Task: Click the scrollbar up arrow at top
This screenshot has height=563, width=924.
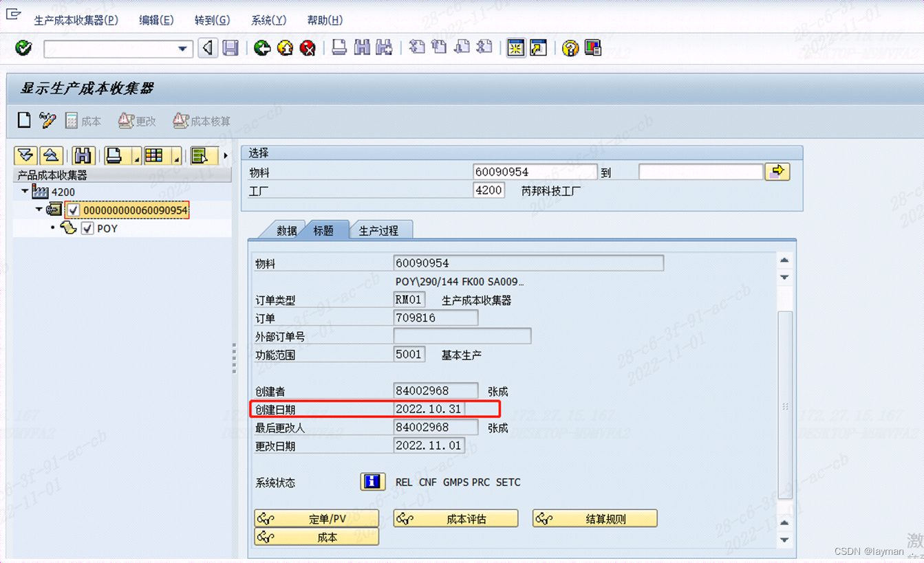Action: click(x=784, y=261)
